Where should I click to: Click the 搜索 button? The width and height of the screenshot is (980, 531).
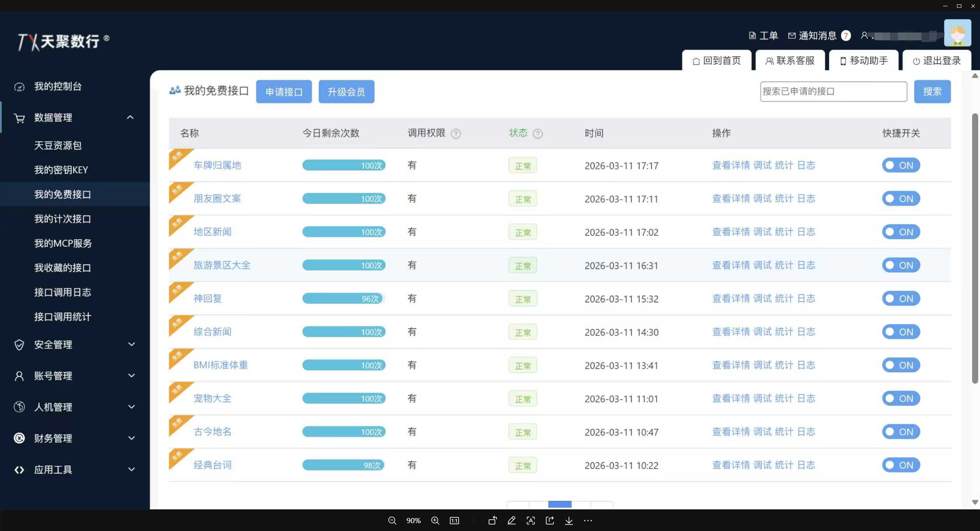pos(932,91)
